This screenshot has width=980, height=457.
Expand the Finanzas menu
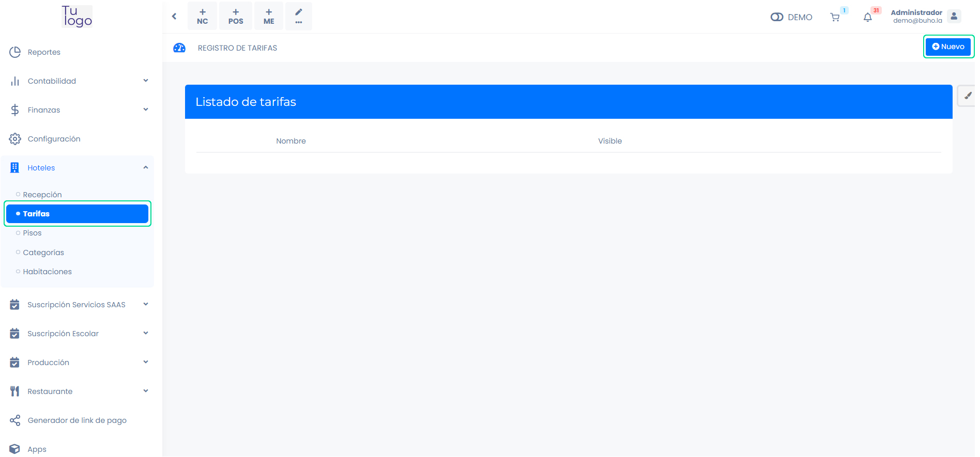point(78,110)
